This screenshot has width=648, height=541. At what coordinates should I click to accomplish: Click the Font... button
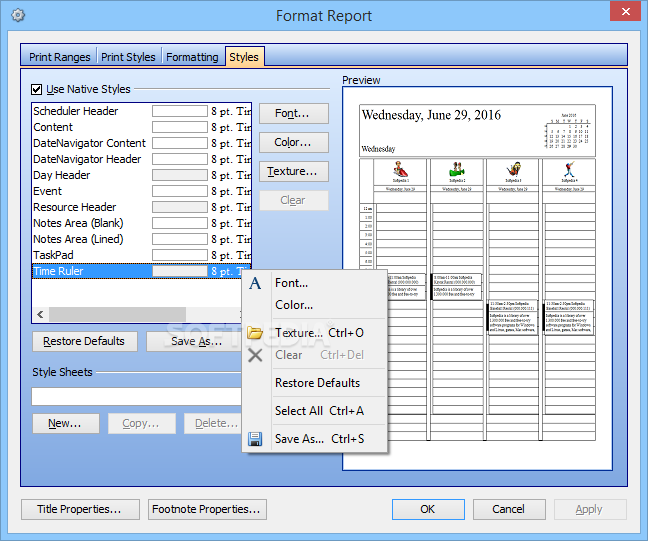[x=294, y=113]
